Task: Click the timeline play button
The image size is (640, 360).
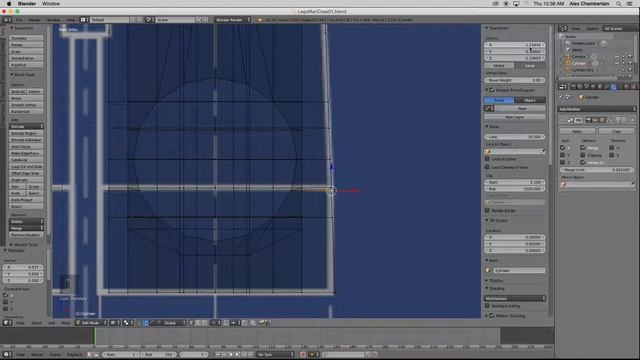Action: click(237, 354)
